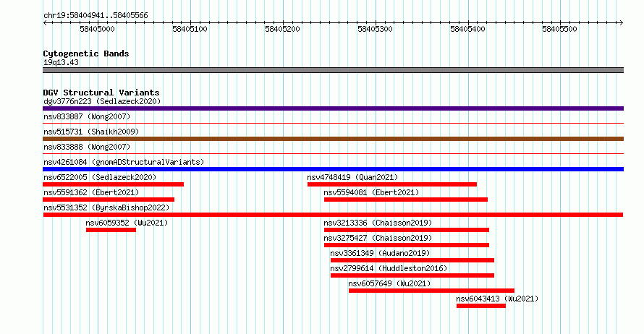Click the dgv3776n223 (Sedlazeck2020) variant label

pos(102,101)
